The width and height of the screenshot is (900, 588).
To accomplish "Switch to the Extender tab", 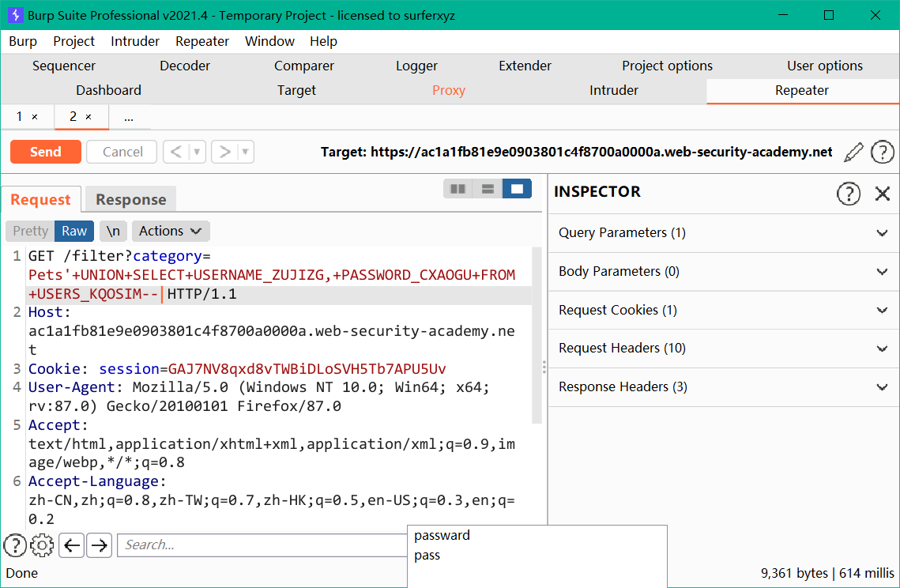I will tap(525, 66).
